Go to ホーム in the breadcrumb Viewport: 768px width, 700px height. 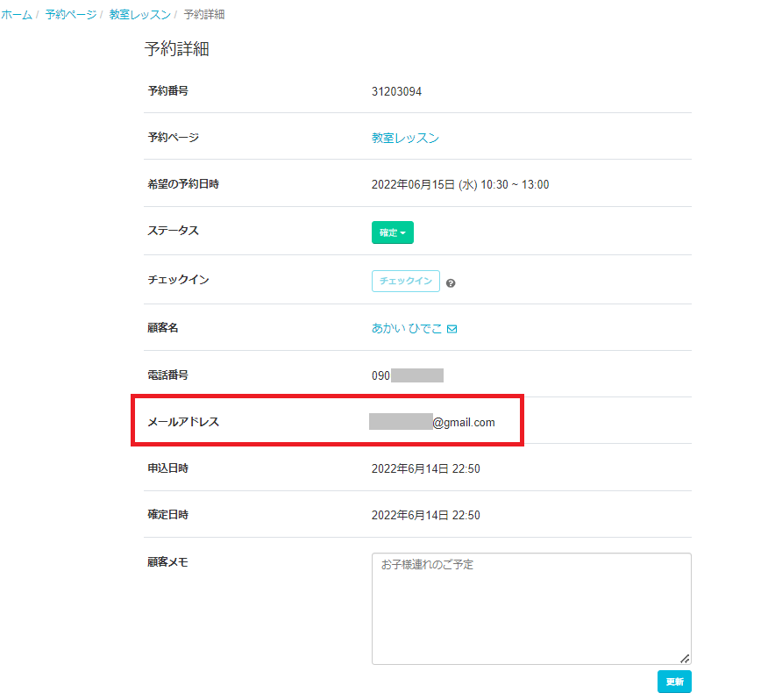tap(17, 15)
